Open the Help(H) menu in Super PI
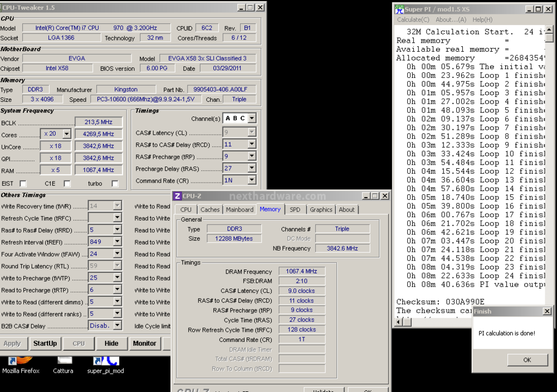This screenshot has height=392, width=557. coord(482,20)
